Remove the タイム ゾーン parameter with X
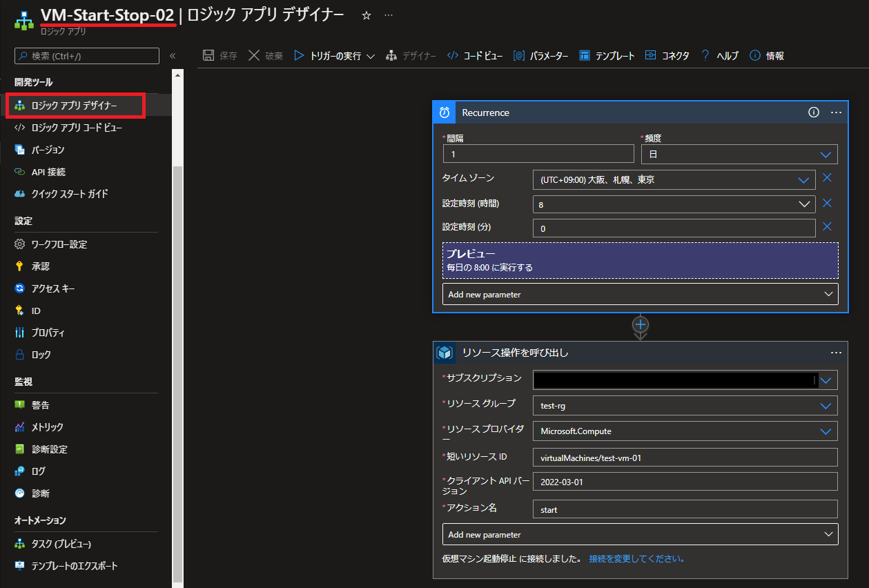Image resolution: width=869 pixels, height=588 pixels. tap(827, 178)
